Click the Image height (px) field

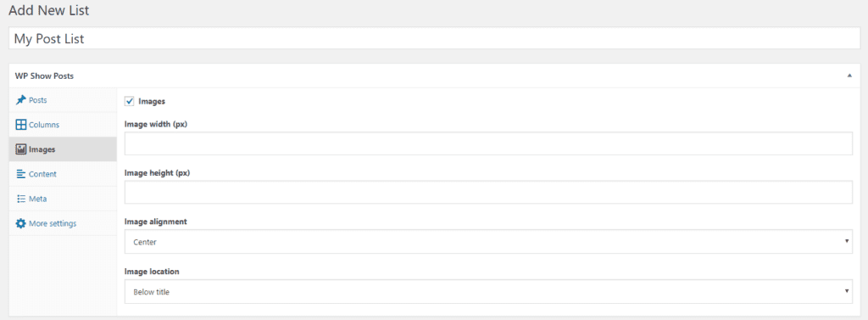488,193
